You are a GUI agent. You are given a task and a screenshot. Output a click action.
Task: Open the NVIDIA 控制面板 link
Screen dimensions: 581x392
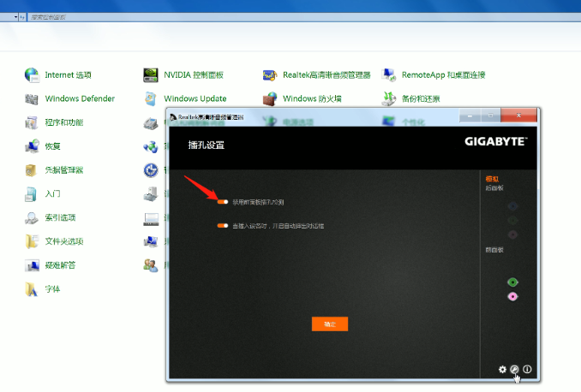[x=194, y=74]
